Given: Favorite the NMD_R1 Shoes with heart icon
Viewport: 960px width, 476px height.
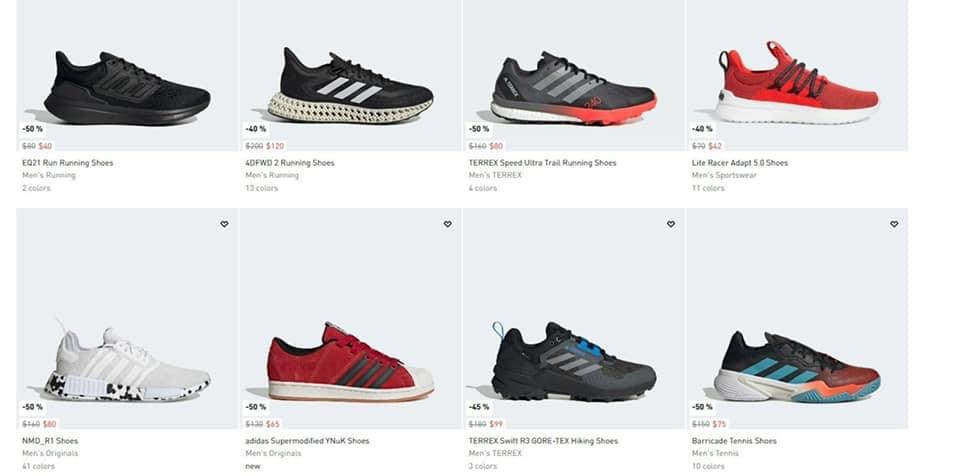Looking at the screenshot, I should 224,224.
